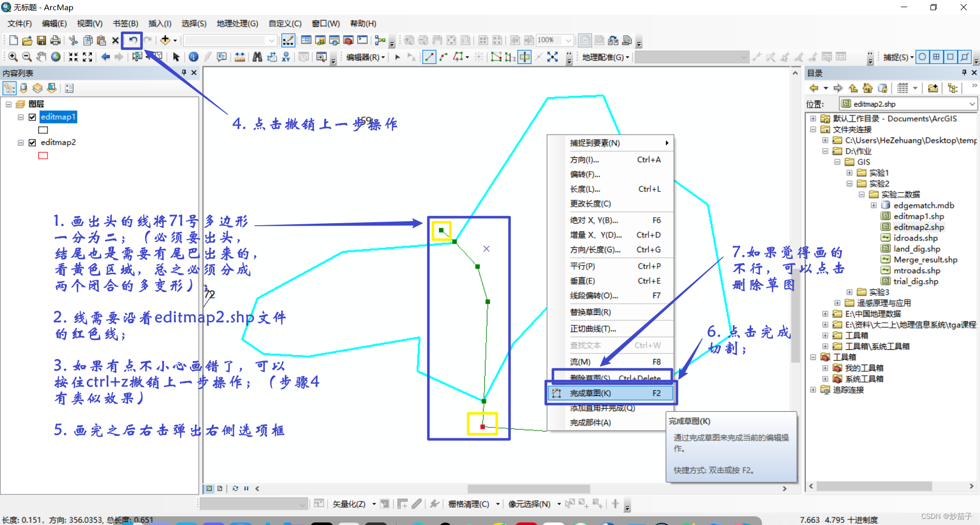Open the 自定义(C) menu
This screenshot has height=525, width=980.
pyautogui.click(x=285, y=23)
